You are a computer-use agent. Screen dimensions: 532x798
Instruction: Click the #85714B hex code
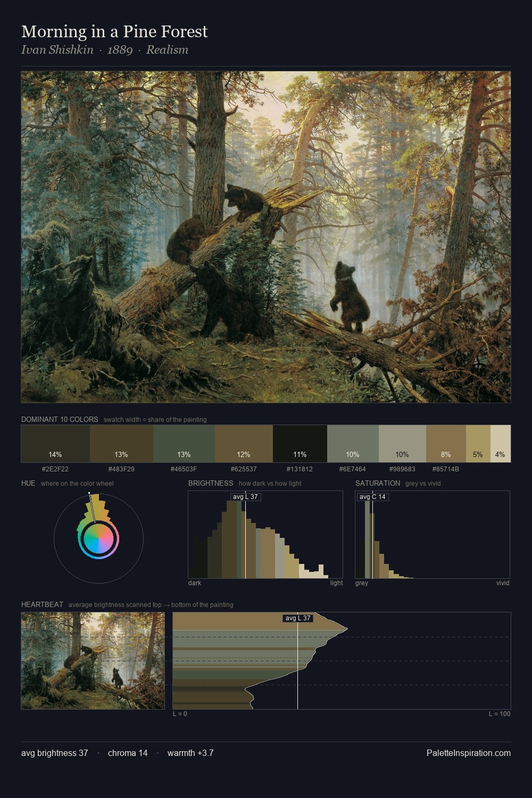coord(446,469)
